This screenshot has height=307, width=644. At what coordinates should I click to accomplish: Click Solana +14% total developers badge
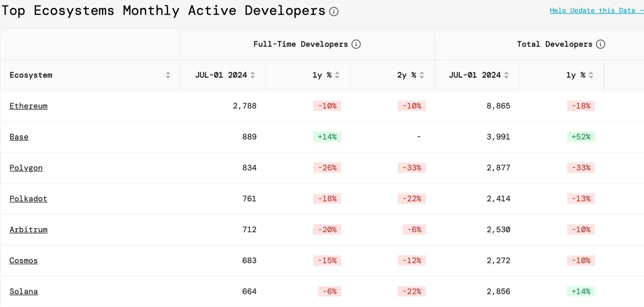[581, 291]
